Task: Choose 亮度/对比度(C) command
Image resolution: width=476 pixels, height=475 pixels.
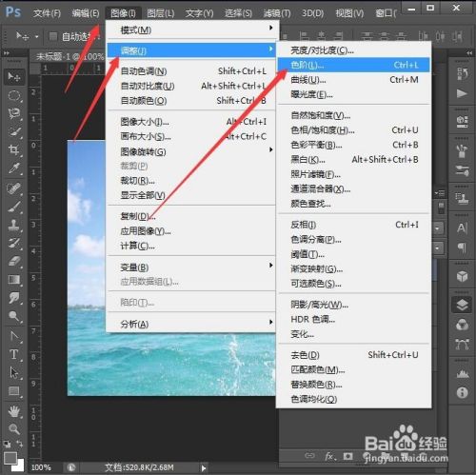Action: coord(354,50)
